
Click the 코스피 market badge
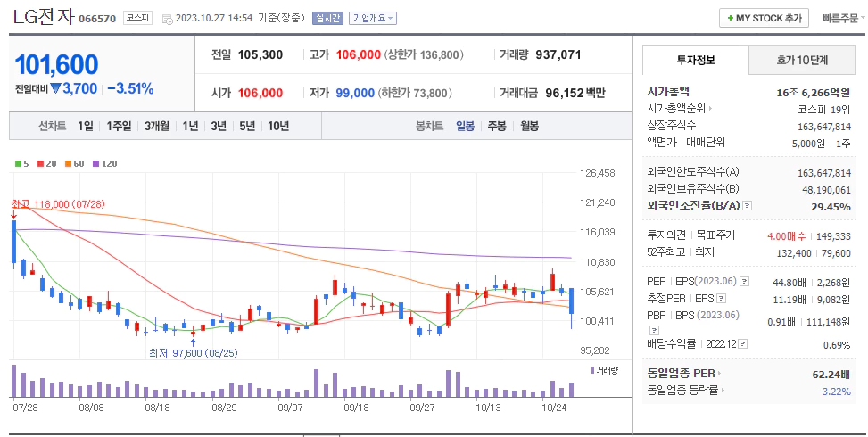click(137, 18)
